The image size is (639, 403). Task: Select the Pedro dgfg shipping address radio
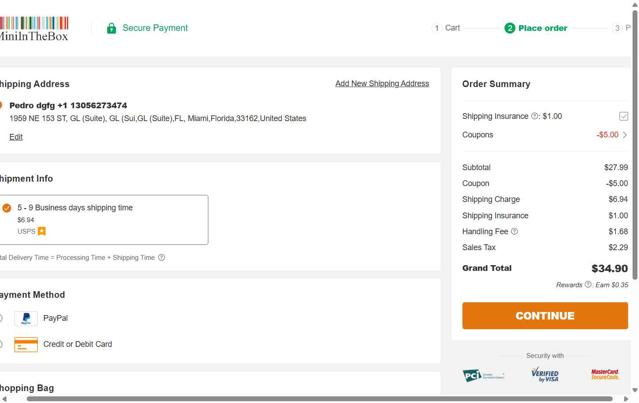point(1,105)
